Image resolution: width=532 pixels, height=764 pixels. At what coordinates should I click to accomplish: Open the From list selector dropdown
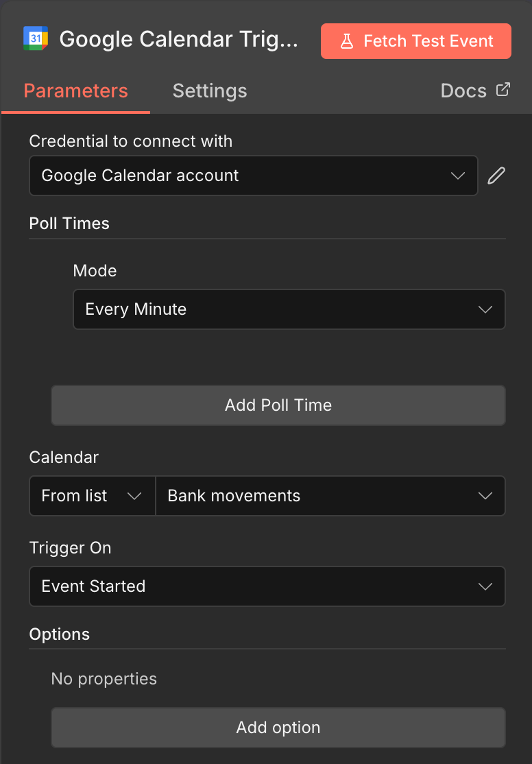tap(92, 496)
